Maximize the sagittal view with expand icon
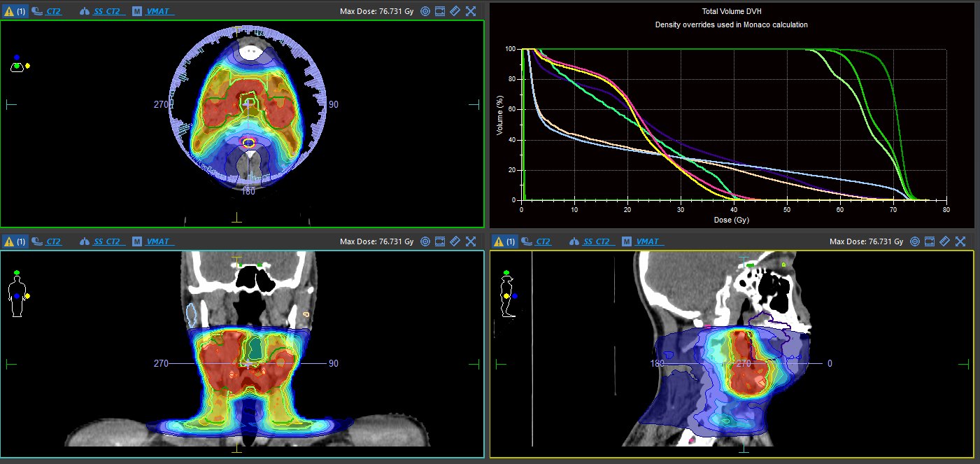Image resolution: width=980 pixels, height=464 pixels. (x=960, y=241)
